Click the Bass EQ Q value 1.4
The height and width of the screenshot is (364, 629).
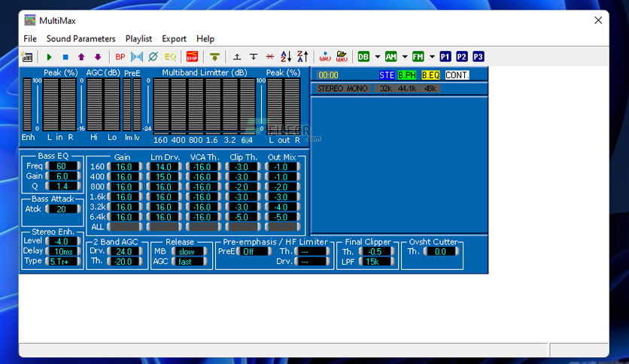click(63, 186)
